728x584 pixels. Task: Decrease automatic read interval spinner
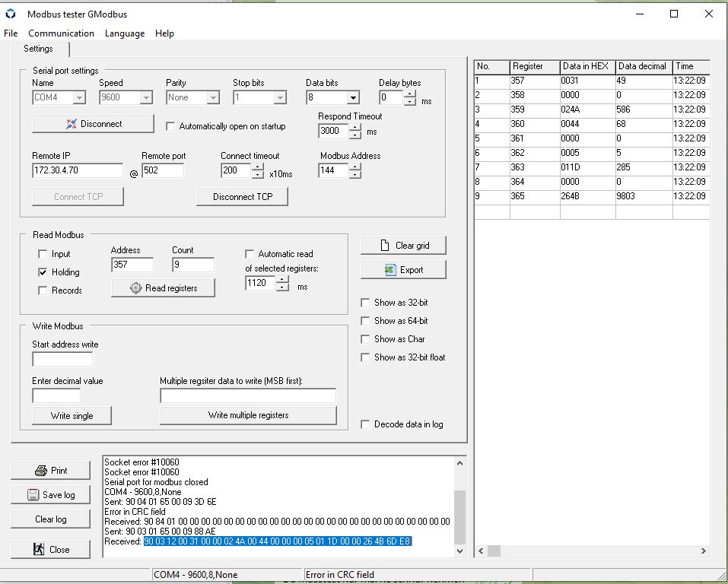coord(282,287)
